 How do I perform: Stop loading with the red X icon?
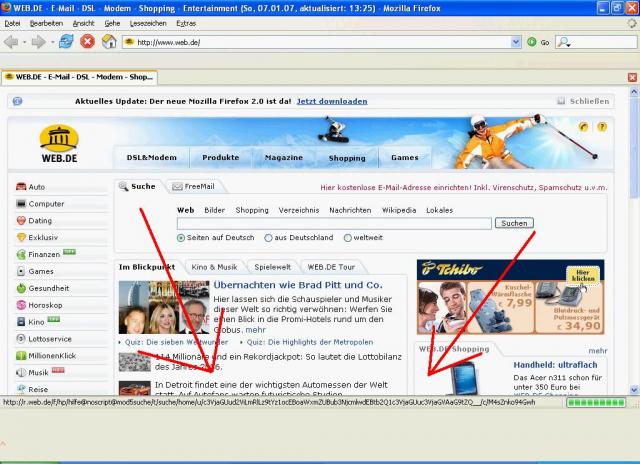tap(87, 42)
